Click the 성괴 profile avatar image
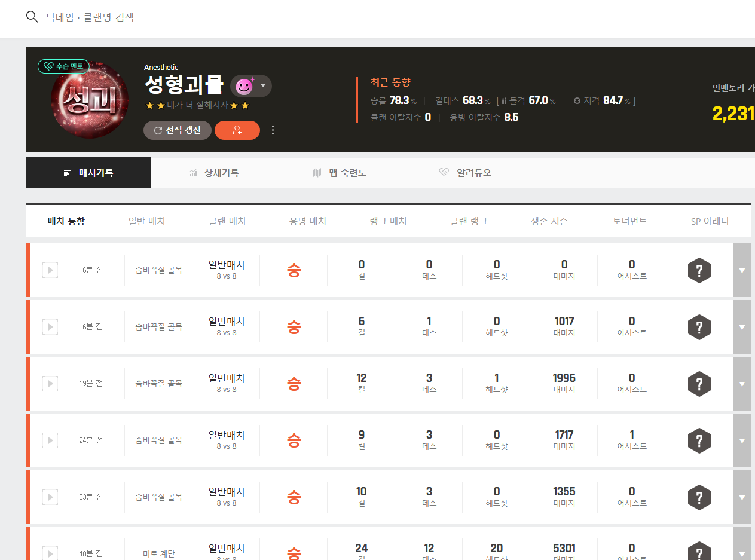 tap(90, 100)
